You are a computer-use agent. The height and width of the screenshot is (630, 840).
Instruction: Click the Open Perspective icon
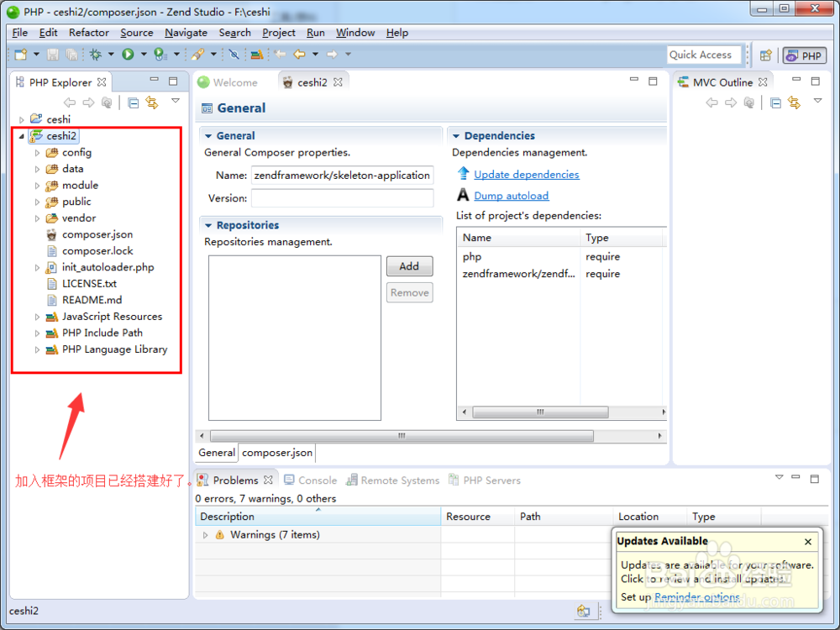[x=765, y=55]
